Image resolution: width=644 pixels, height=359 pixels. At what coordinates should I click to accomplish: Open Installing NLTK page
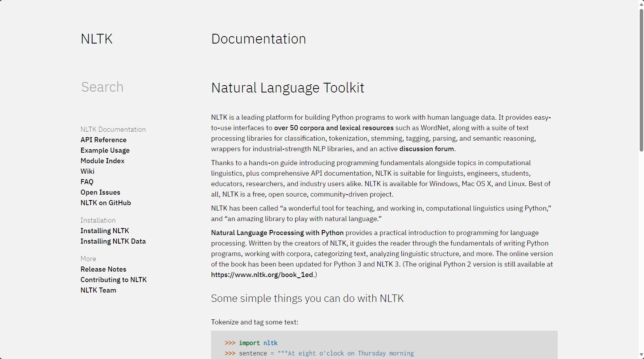105,231
